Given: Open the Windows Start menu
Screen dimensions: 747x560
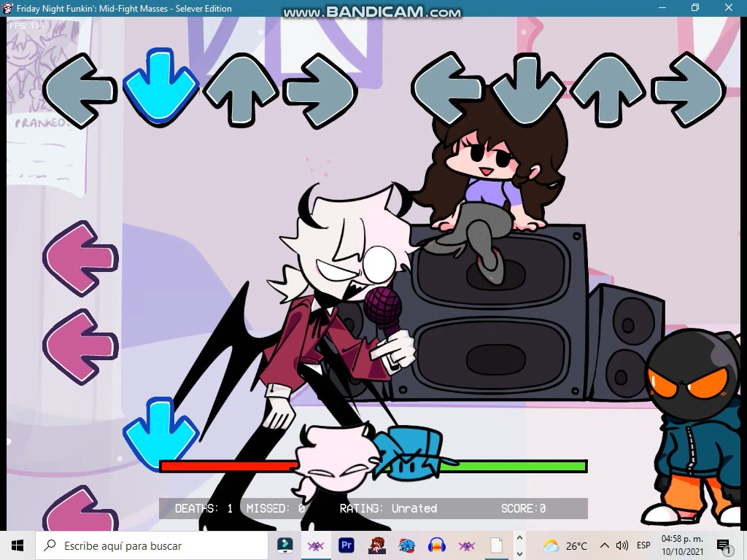Looking at the screenshot, I should click(15, 545).
